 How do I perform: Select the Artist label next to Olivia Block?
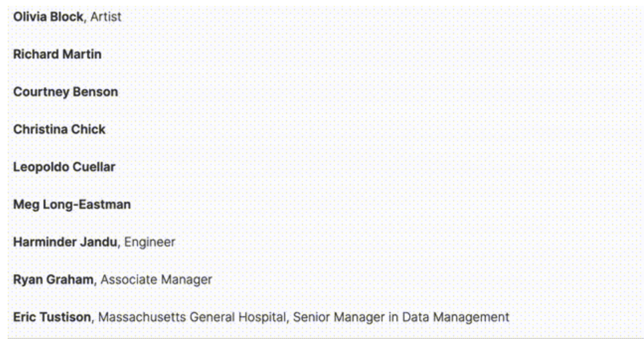click(106, 17)
